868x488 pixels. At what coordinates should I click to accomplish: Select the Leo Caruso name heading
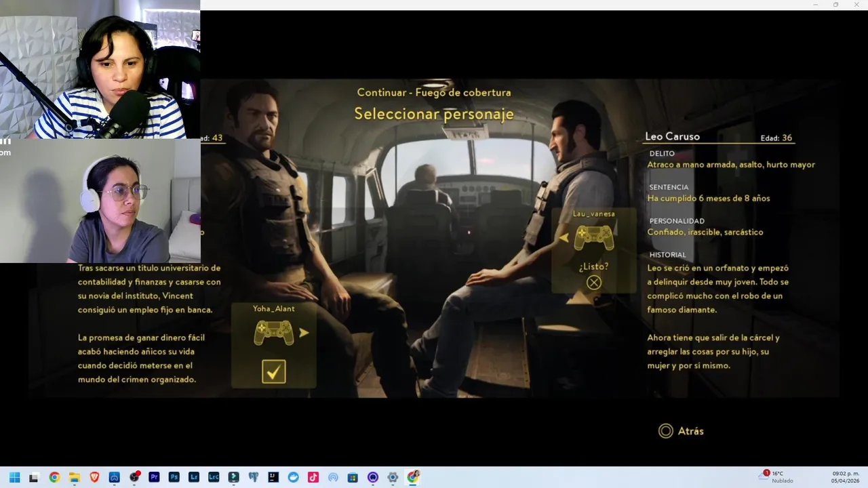tap(672, 136)
